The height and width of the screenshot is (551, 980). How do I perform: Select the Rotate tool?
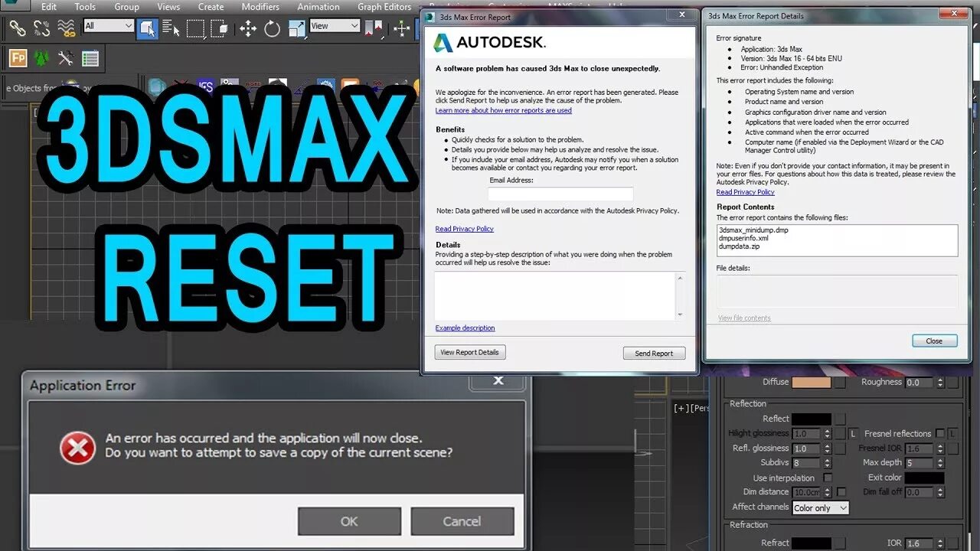click(x=272, y=29)
